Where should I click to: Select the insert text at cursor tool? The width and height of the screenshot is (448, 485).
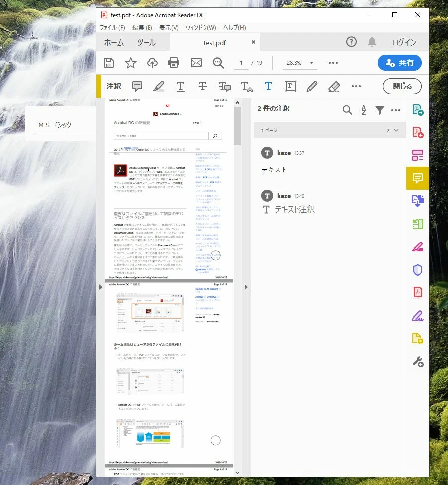point(247,86)
